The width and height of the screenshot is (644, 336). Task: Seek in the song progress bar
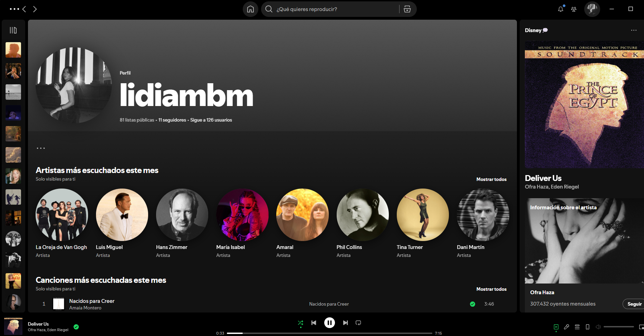coord(329,333)
